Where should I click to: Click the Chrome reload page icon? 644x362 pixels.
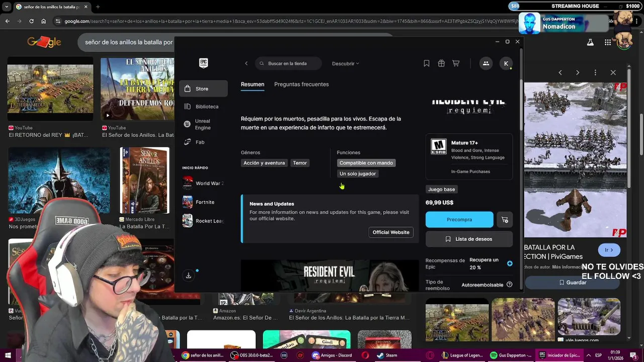pyautogui.click(x=31, y=21)
